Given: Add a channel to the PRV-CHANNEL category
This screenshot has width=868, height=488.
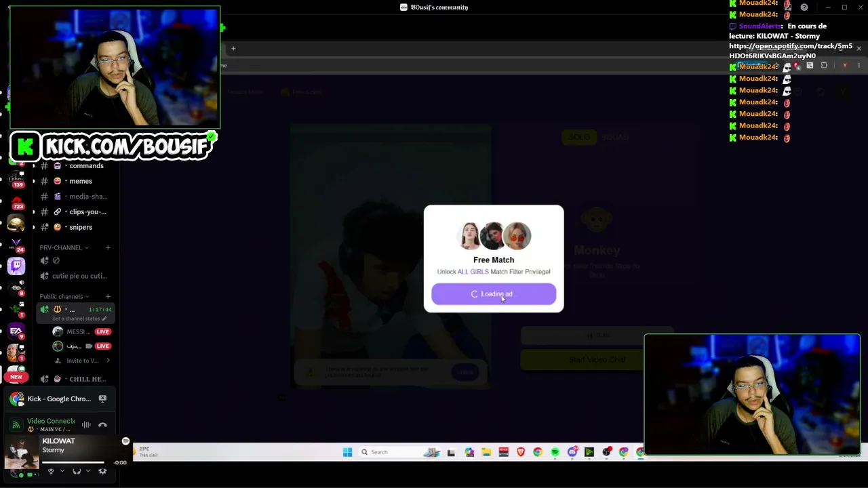Looking at the screenshot, I should click(x=108, y=248).
